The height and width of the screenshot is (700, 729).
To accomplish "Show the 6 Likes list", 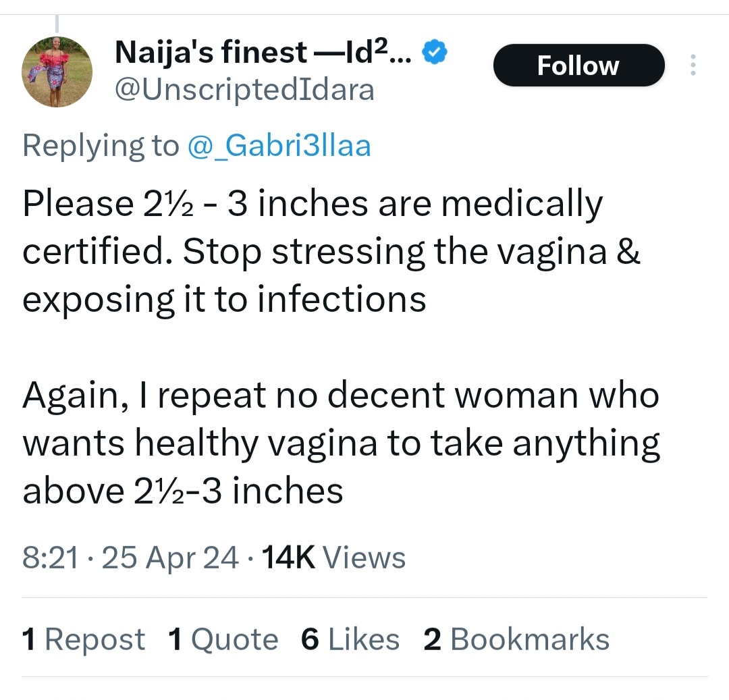I will point(350,639).
